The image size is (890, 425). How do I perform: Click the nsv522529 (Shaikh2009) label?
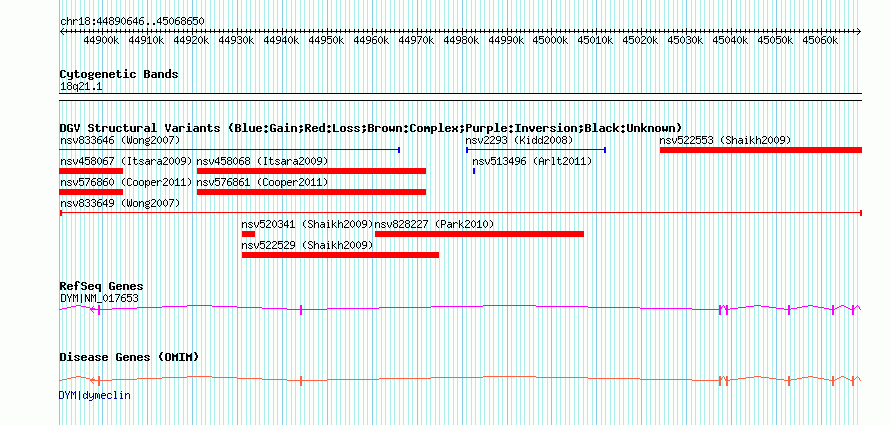point(308,245)
